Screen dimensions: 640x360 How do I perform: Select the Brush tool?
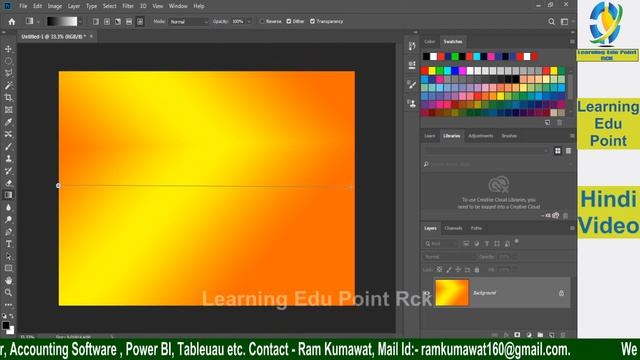tap(8, 147)
